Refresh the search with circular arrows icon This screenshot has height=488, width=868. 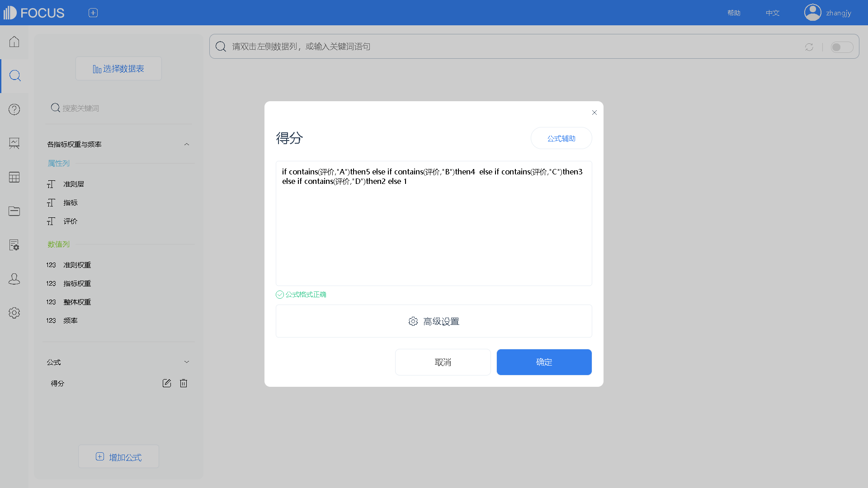[809, 47]
